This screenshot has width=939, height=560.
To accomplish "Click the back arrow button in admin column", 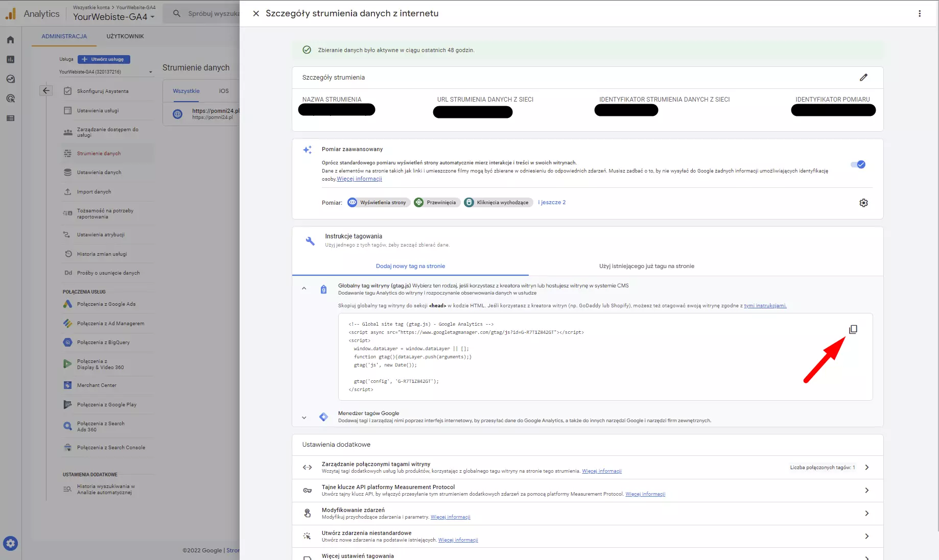I will 46,90.
